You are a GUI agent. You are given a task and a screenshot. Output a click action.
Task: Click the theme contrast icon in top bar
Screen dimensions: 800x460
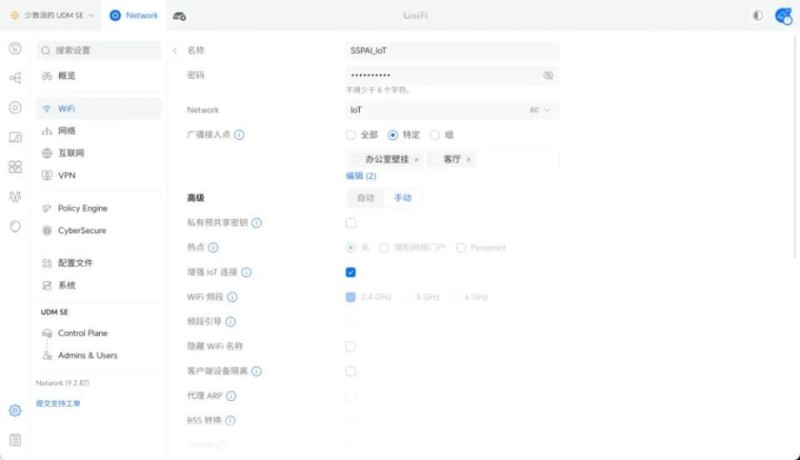point(756,16)
